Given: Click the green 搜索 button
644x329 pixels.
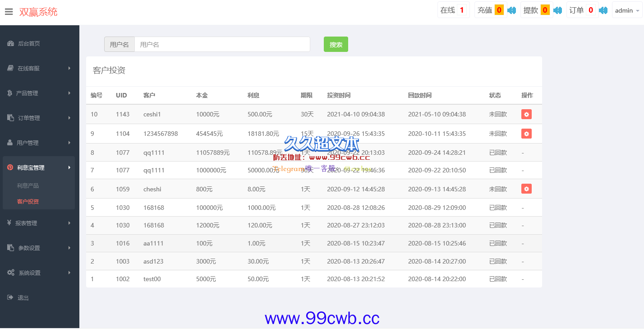Looking at the screenshot, I should [336, 44].
